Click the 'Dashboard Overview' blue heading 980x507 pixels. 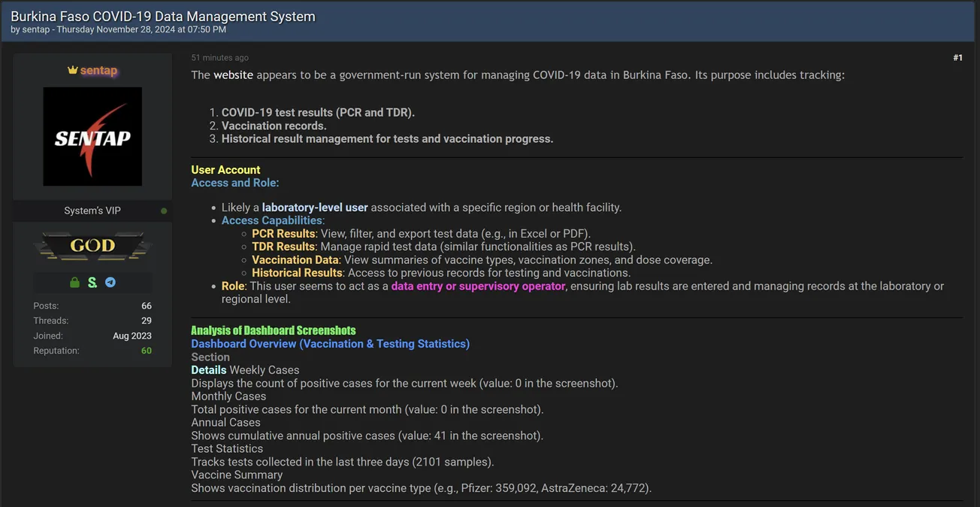[330, 344]
